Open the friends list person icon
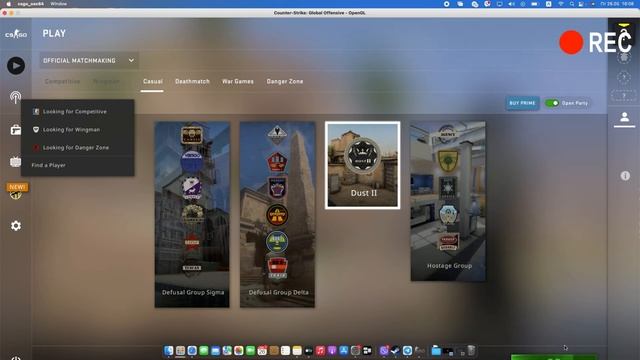 pos(624,118)
